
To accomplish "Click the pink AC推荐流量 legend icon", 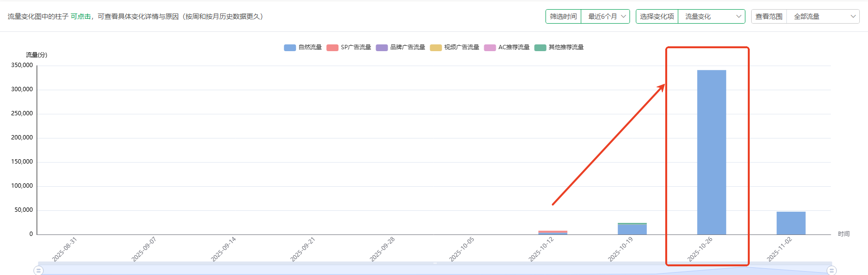I will 490,47.
